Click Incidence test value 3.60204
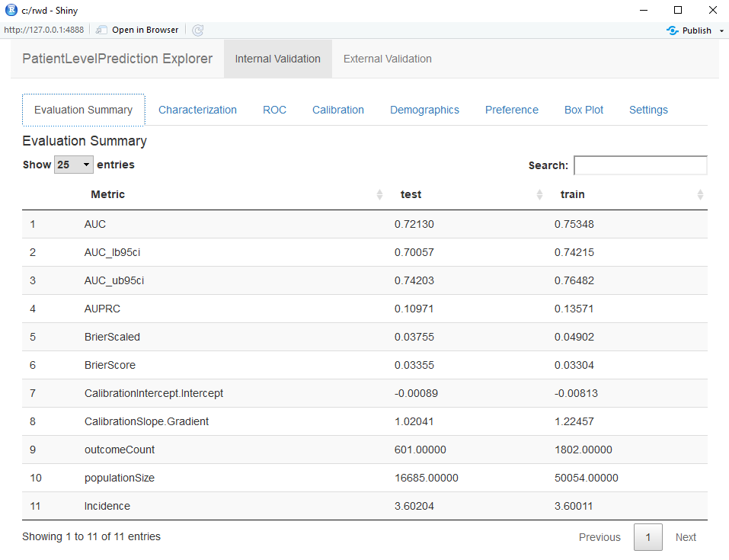Screen dimensions: 729x560 (x=414, y=506)
